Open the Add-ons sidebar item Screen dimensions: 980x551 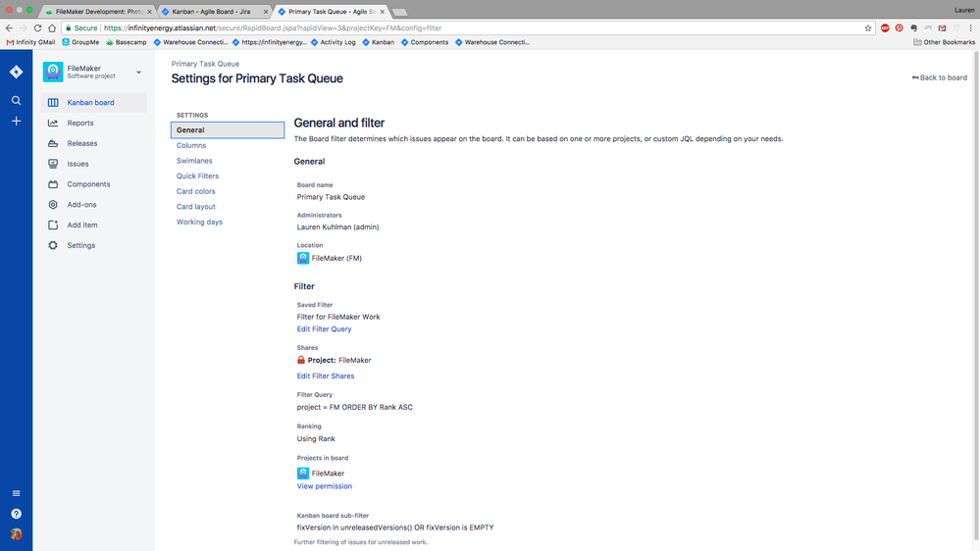(x=94, y=205)
